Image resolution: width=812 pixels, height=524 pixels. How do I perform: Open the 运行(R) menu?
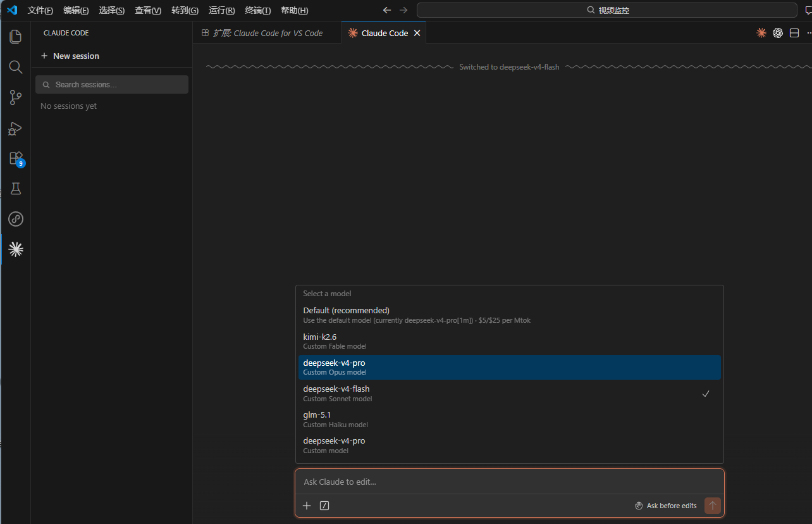[222, 10]
